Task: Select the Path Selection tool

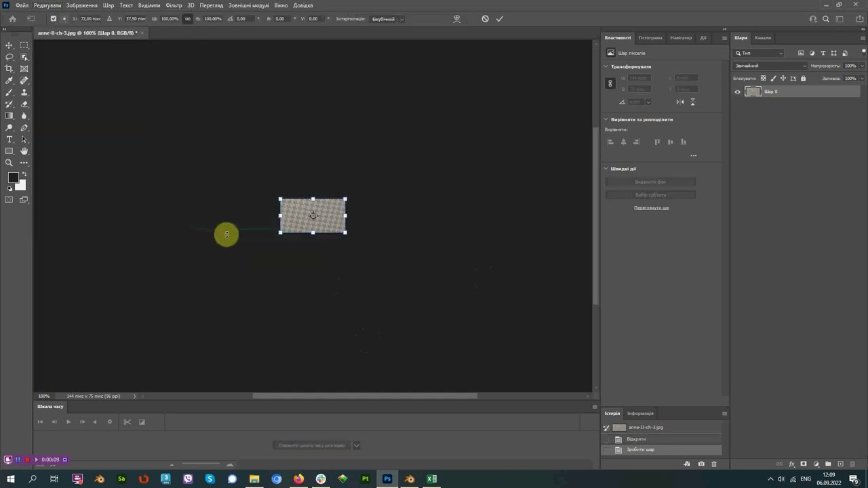Action: 24,139
